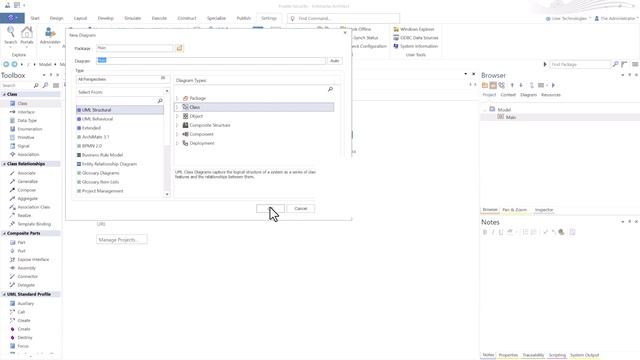Select Project Management entry
This screenshot has width=640, height=360.
coord(102,191)
